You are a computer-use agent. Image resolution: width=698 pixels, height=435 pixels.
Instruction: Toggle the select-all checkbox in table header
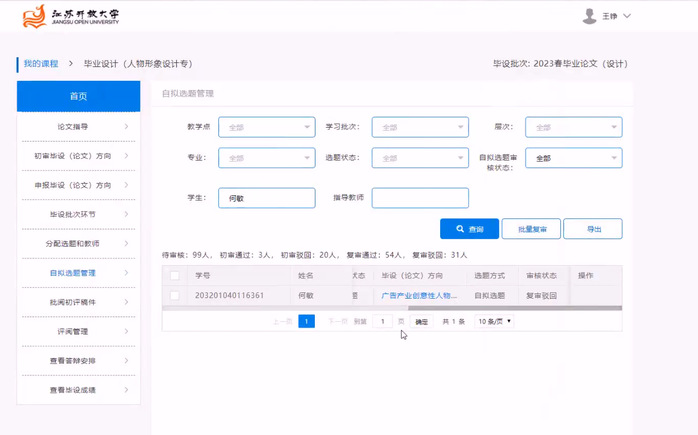pos(175,275)
